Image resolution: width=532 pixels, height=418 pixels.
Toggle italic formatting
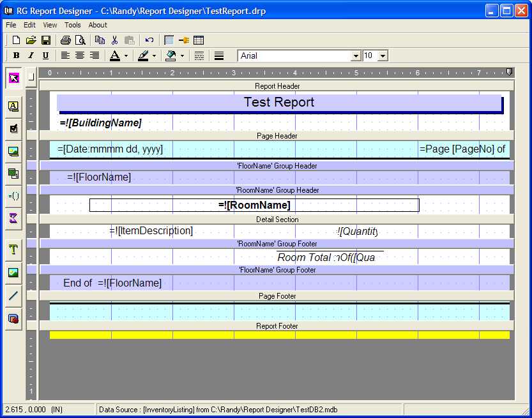31,56
